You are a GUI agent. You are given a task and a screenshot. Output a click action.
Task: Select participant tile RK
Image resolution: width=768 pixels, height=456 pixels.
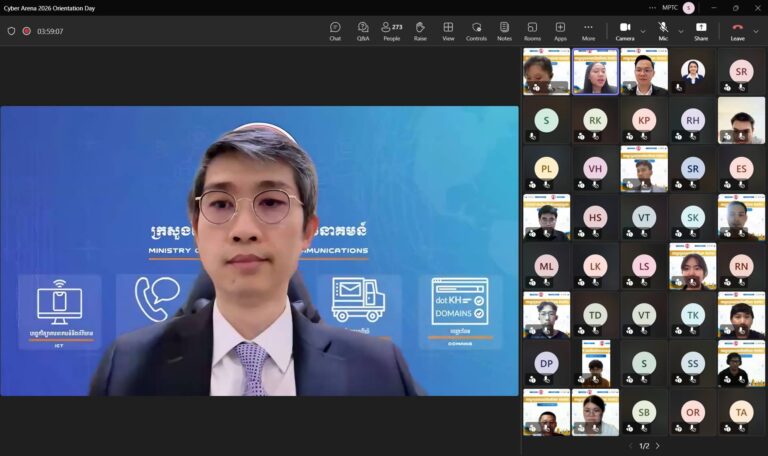click(595, 120)
